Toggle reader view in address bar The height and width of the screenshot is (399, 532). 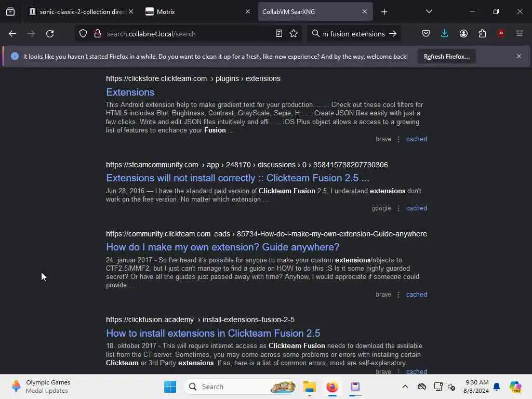pos(278,33)
